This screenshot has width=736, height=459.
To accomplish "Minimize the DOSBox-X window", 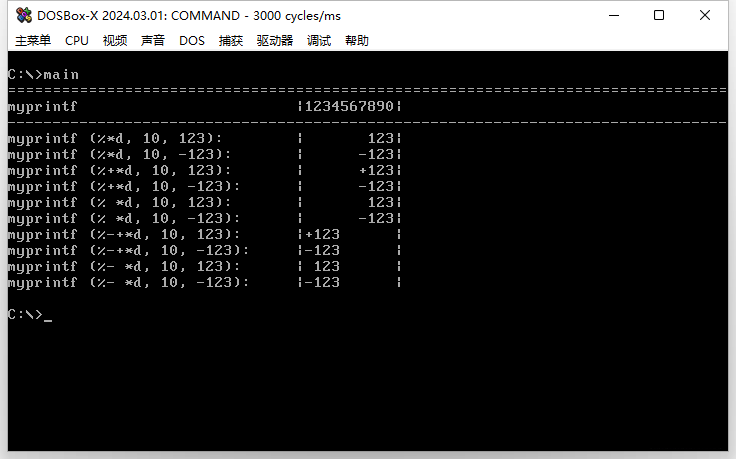I will click(x=614, y=15).
